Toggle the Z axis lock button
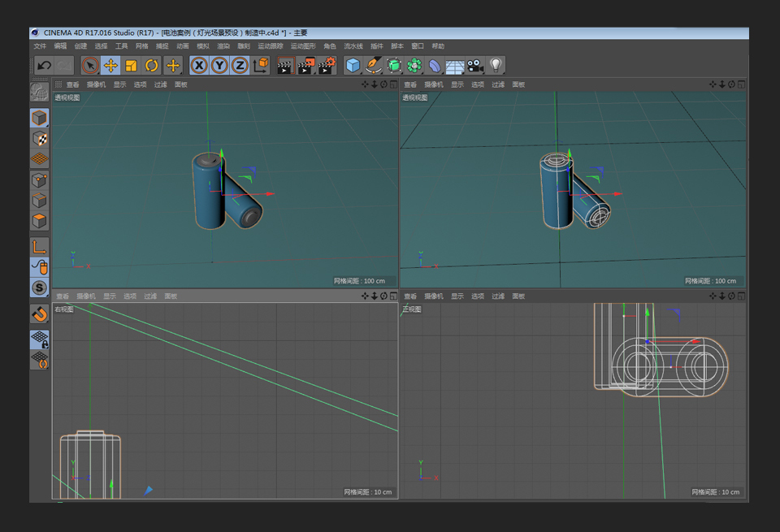The height and width of the screenshot is (532, 780). click(241, 66)
